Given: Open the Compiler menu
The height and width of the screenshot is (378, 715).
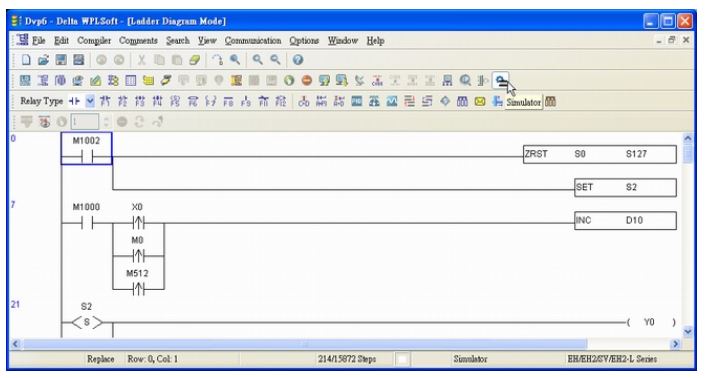Looking at the screenshot, I should 94,41.
